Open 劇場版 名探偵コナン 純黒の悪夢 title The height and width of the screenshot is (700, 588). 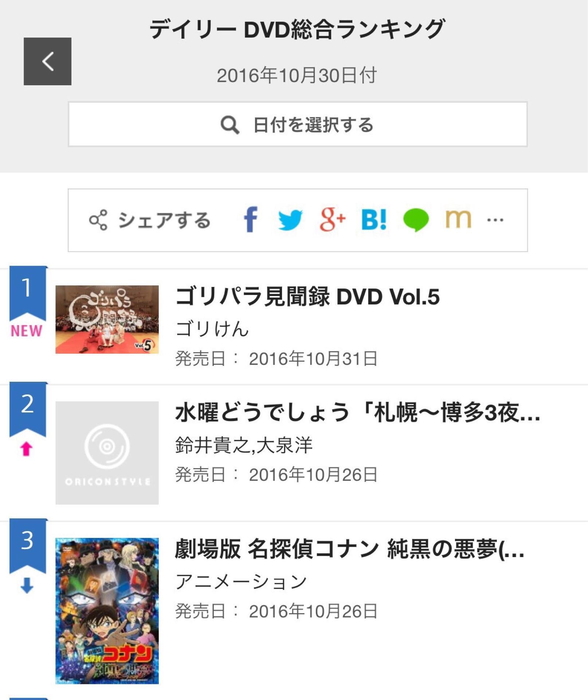tap(349, 549)
